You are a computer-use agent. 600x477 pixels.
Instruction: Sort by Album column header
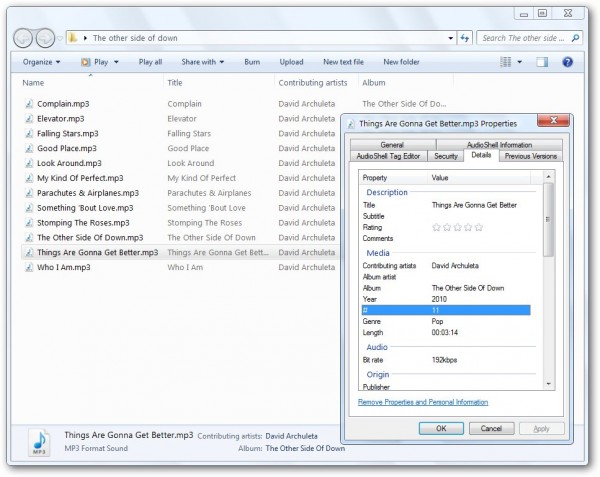374,83
